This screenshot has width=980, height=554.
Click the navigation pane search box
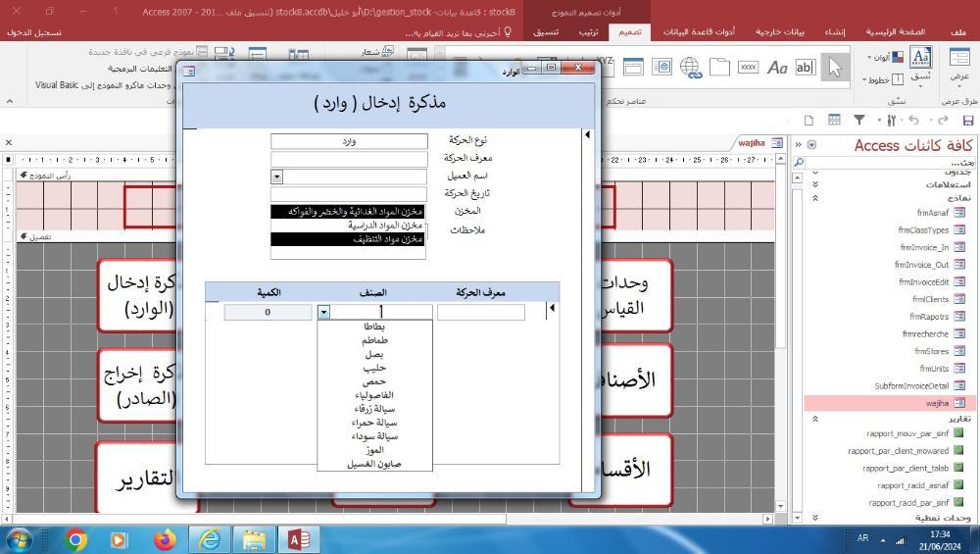[x=891, y=162]
